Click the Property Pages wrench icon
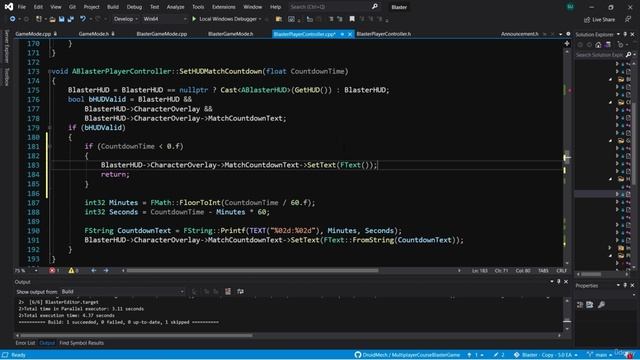This screenshot has height=360, width=640. [x=601, y=304]
